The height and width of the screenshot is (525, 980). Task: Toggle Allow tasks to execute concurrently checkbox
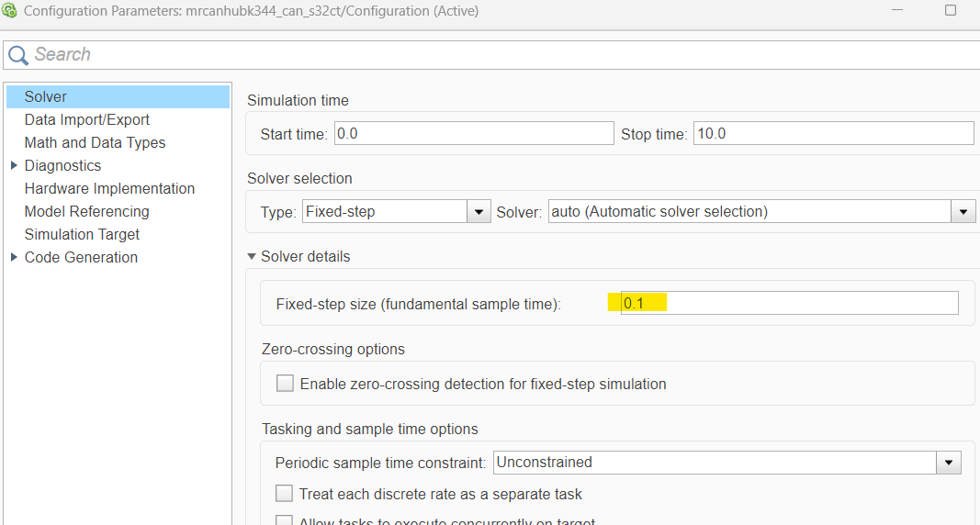pyautogui.click(x=285, y=520)
